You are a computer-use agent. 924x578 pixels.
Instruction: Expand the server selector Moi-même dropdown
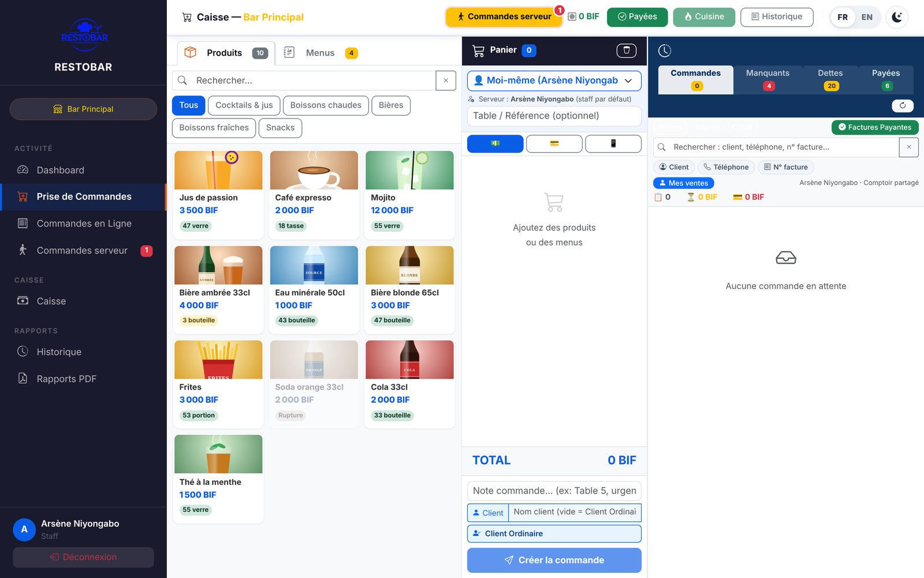pyautogui.click(x=554, y=80)
